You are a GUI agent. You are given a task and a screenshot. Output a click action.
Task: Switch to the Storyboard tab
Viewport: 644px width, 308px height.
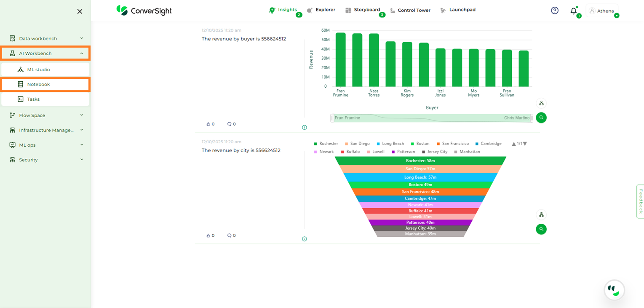click(x=363, y=10)
